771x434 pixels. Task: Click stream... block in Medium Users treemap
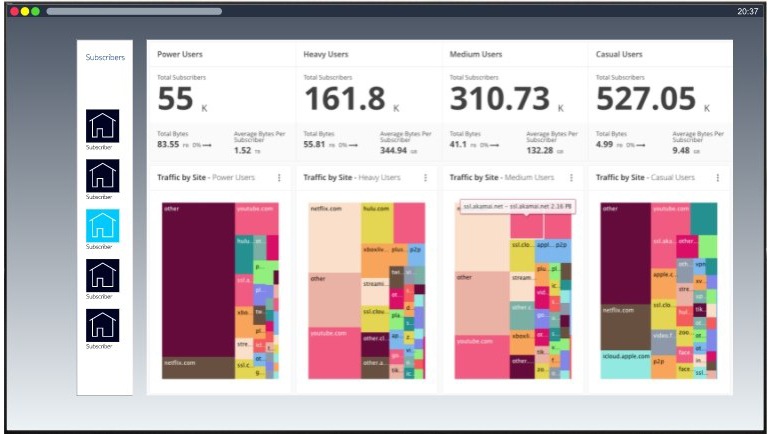pyautogui.click(x=522, y=286)
